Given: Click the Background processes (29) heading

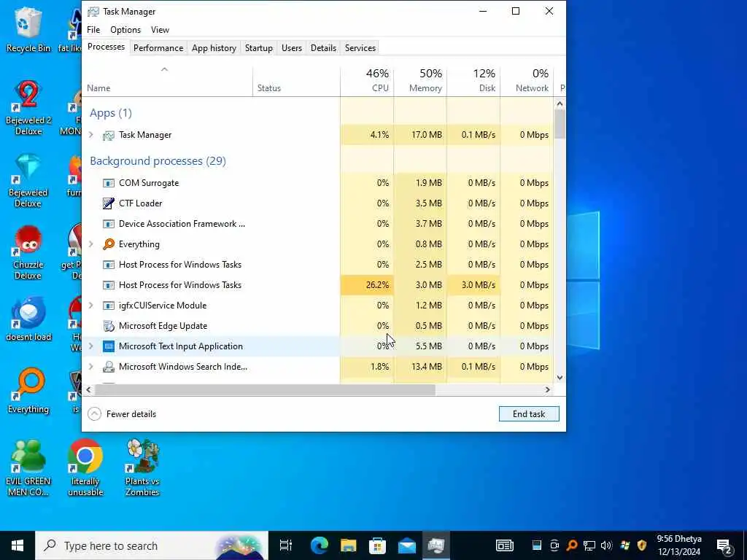Looking at the screenshot, I should 158,161.
